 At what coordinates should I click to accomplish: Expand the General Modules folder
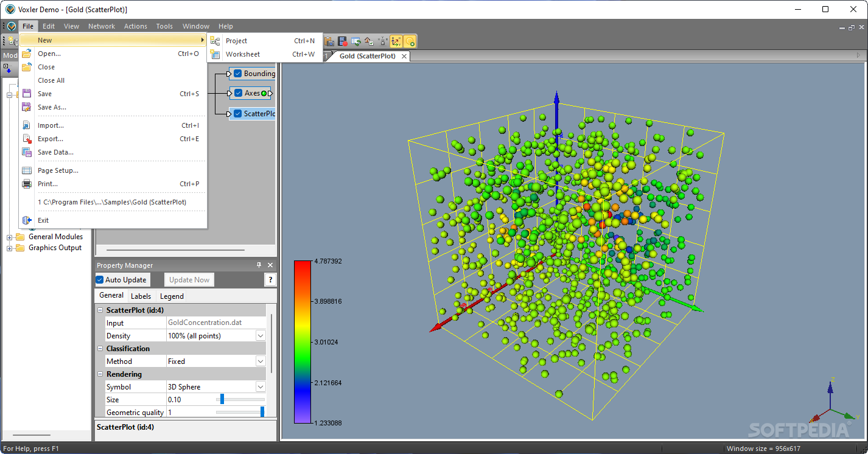click(x=9, y=237)
